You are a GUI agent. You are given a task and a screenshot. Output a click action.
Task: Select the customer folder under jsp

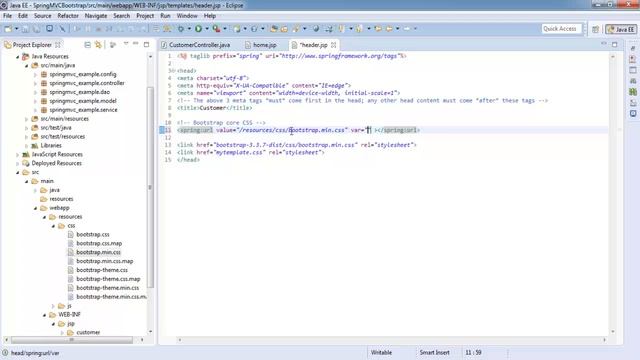pos(88,333)
